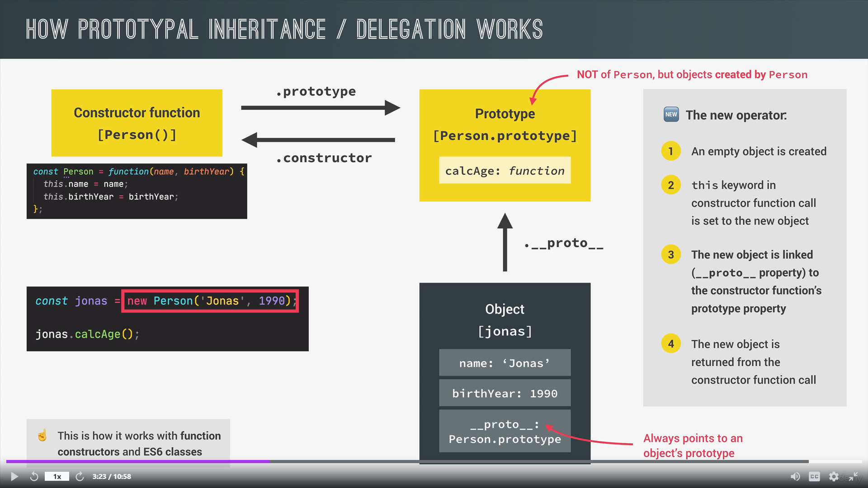Open video settings gear icon
This screenshot has height=488, width=868.
834,477
